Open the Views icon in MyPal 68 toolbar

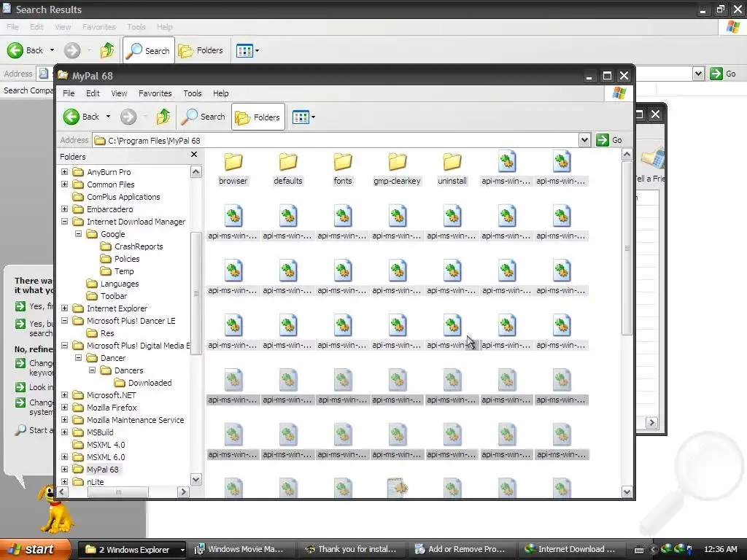(x=301, y=117)
